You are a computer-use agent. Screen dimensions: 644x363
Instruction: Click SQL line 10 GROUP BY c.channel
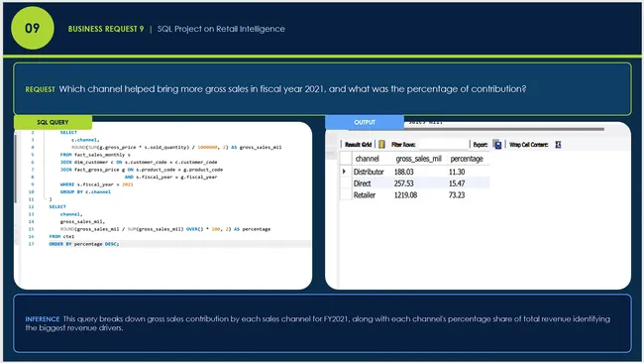click(x=85, y=191)
